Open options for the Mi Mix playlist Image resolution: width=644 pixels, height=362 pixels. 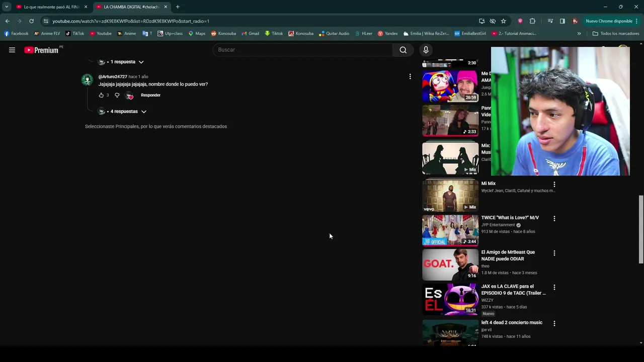[x=554, y=185]
